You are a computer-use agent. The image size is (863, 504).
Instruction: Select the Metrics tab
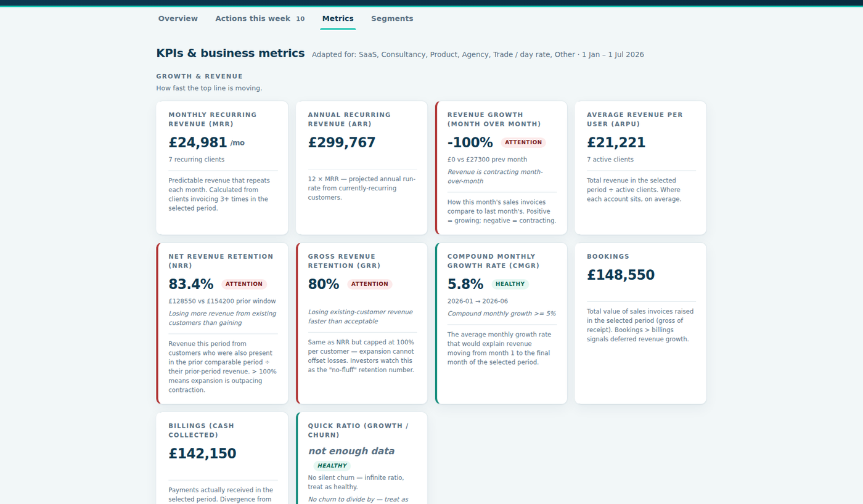click(x=338, y=18)
